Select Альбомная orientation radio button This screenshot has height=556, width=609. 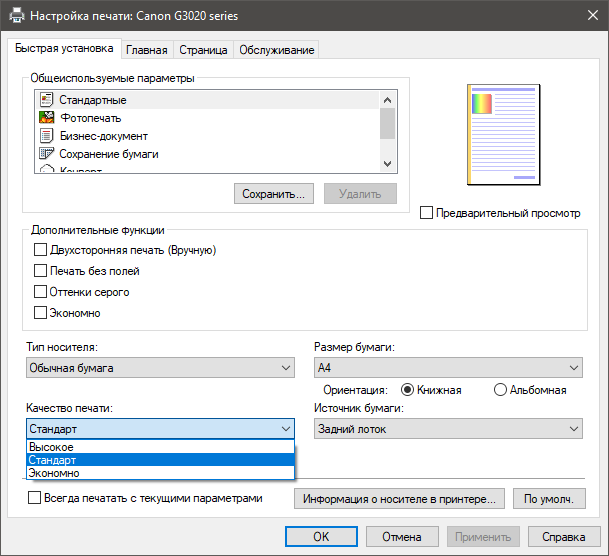coord(500,389)
